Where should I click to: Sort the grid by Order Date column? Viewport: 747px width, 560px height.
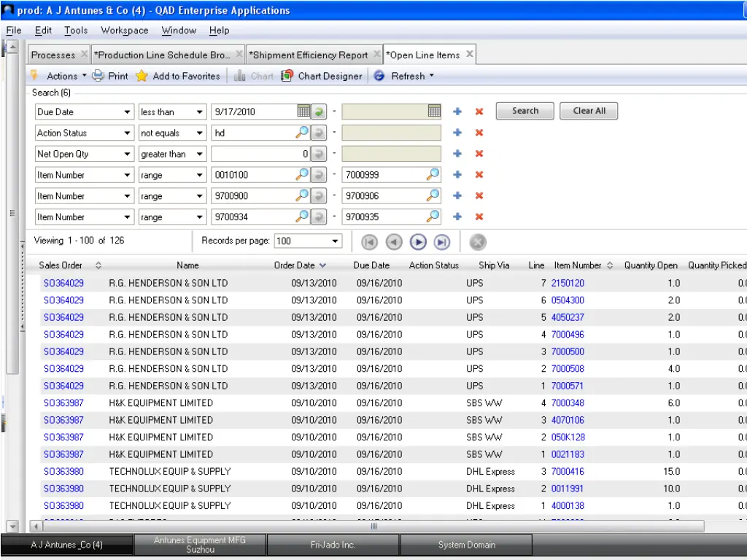pos(300,265)
